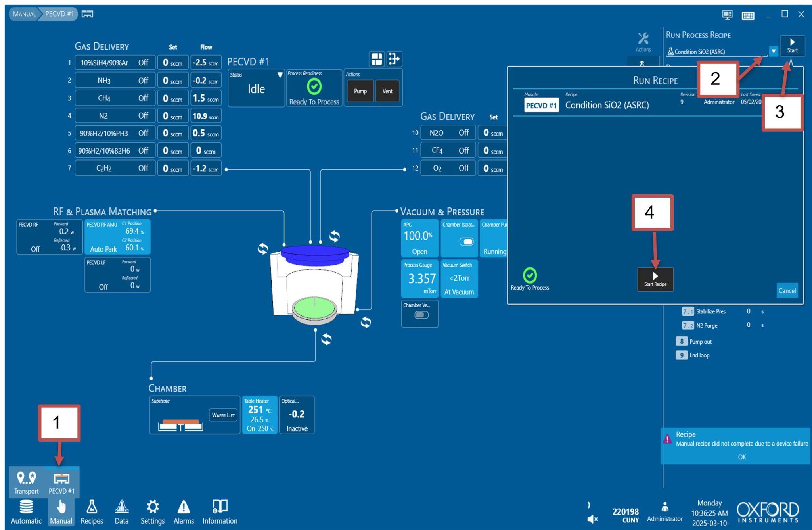Click the Set field for 90%H2/10%B2H6
This screenshot has height=530, width=812.
[x=173, y=151]
